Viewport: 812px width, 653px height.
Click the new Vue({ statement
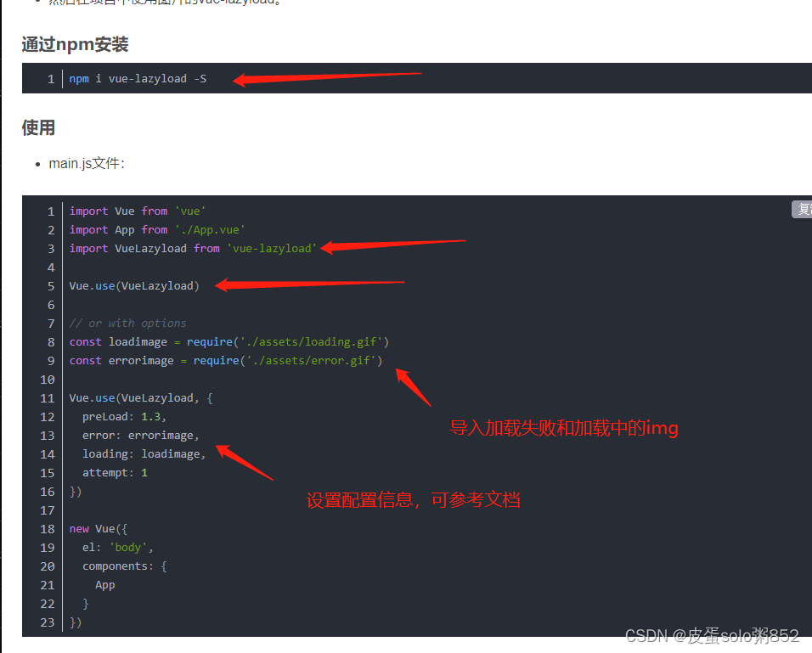point(96,528)
